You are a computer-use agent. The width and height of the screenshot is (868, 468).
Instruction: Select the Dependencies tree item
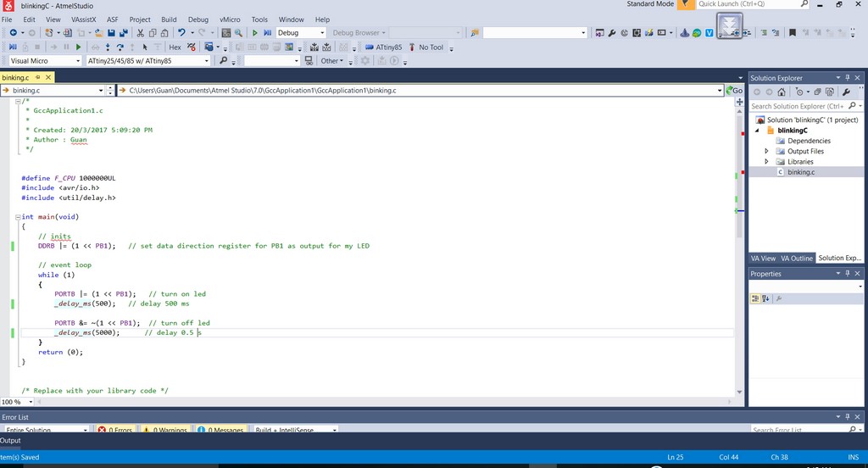coord(809,141)
